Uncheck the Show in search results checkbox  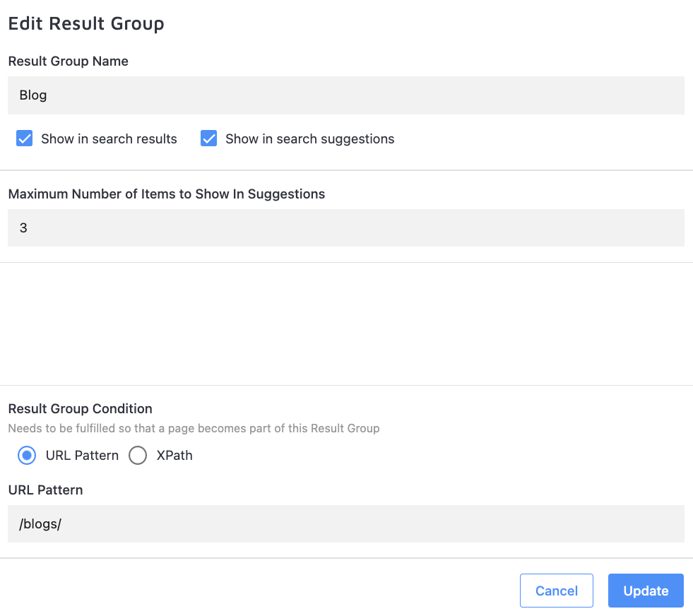[25, 138]
